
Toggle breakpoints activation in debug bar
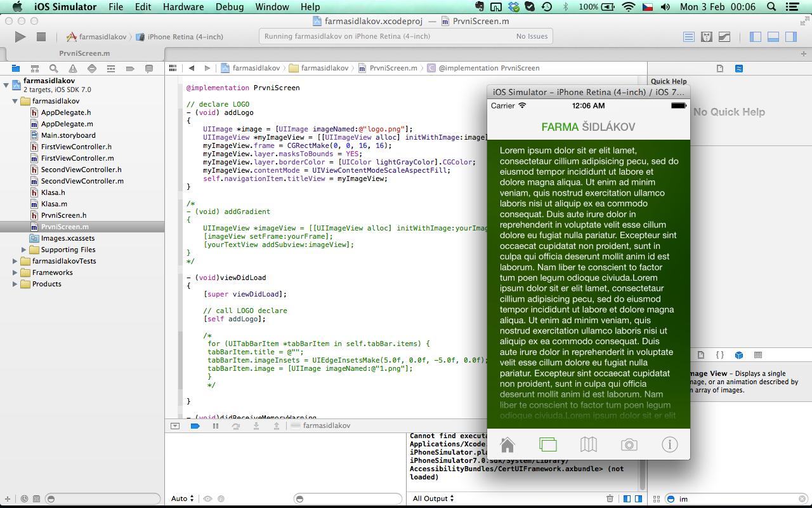pyautogui.click(x=195, y=426)
